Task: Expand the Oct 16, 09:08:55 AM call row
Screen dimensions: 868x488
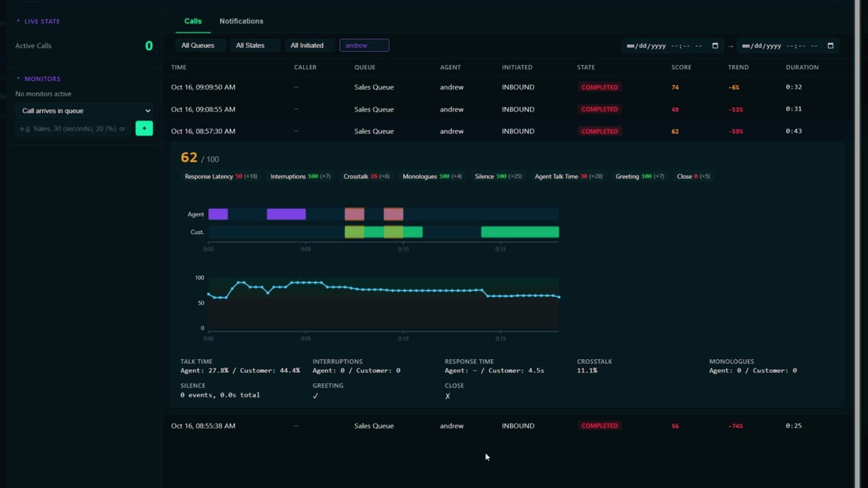Action: point(507,109)
